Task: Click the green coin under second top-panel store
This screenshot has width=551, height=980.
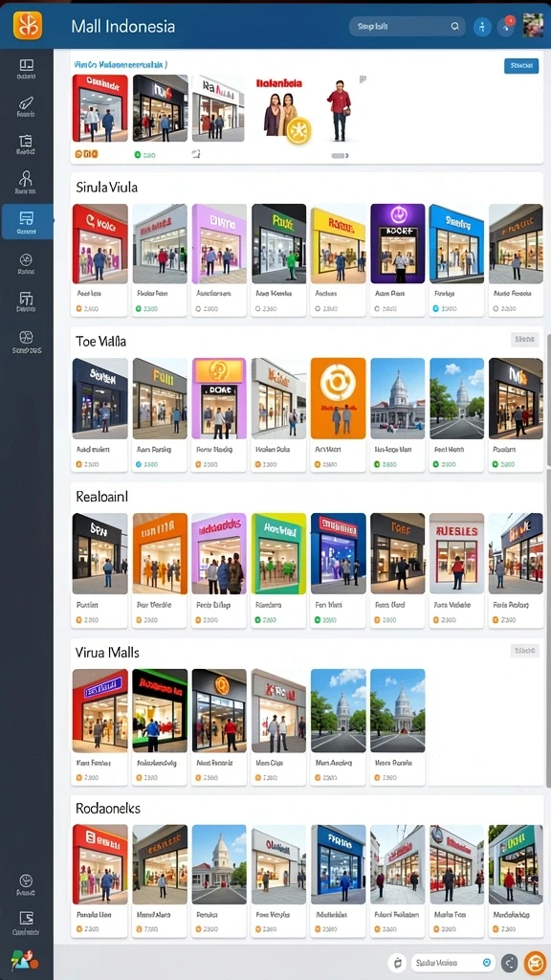Action: (x=138, y=154)
